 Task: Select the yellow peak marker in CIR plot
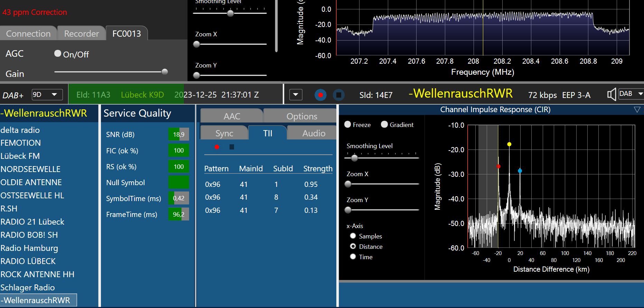click(509, 144)
